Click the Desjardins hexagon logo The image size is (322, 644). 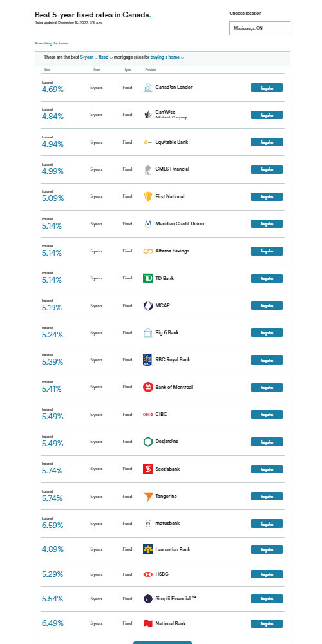tap(148, 442)
